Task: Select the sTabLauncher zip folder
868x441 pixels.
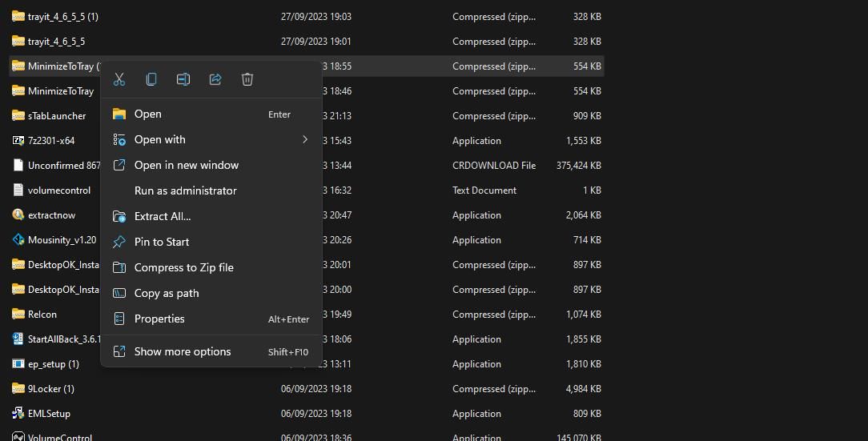Action: (x=56, y=116)
